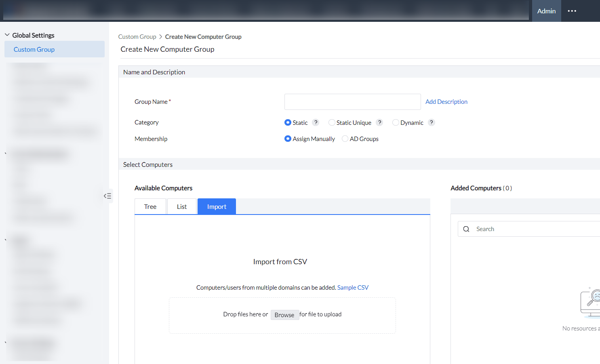
Task: Select the Static Unique radio button
Action: pyautogui.click(x=332, y=122)
